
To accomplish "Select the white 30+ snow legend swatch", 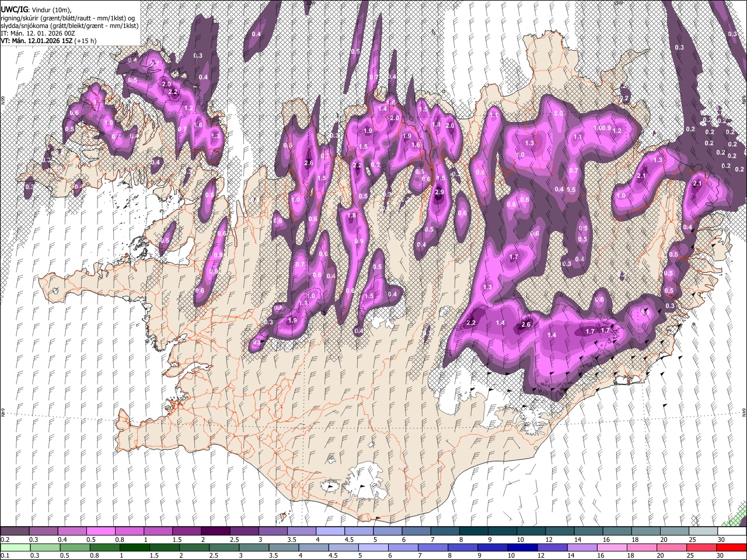I will (731, 531).
